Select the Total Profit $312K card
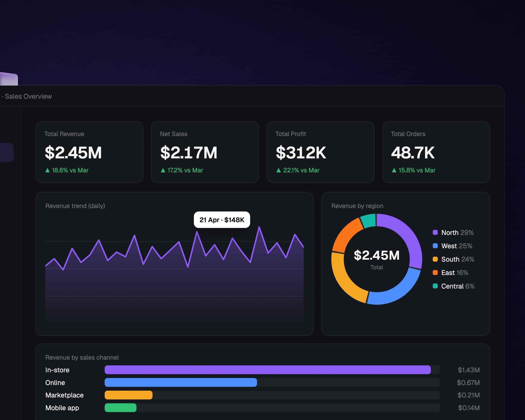The height and width of the screenshot is (420, 525). (320, 152)
